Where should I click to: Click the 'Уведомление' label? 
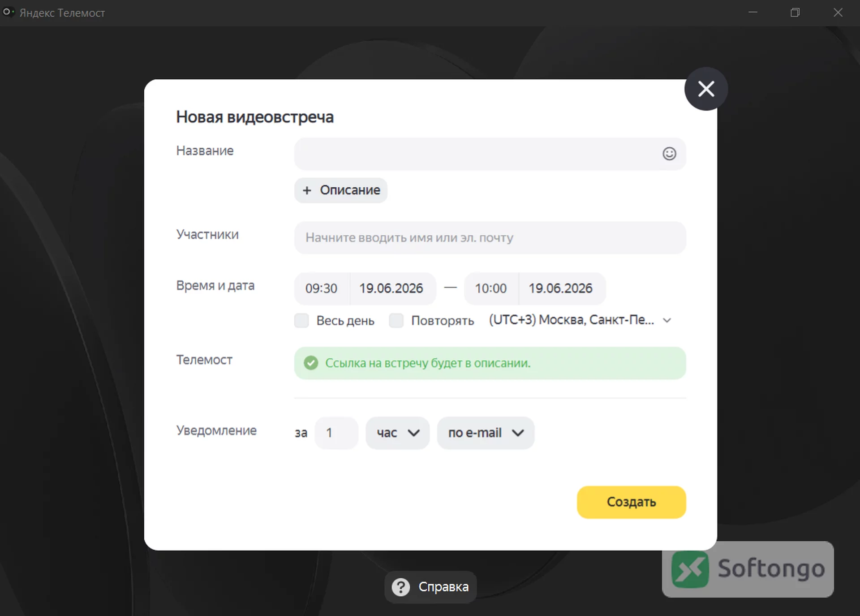point(216,430)
